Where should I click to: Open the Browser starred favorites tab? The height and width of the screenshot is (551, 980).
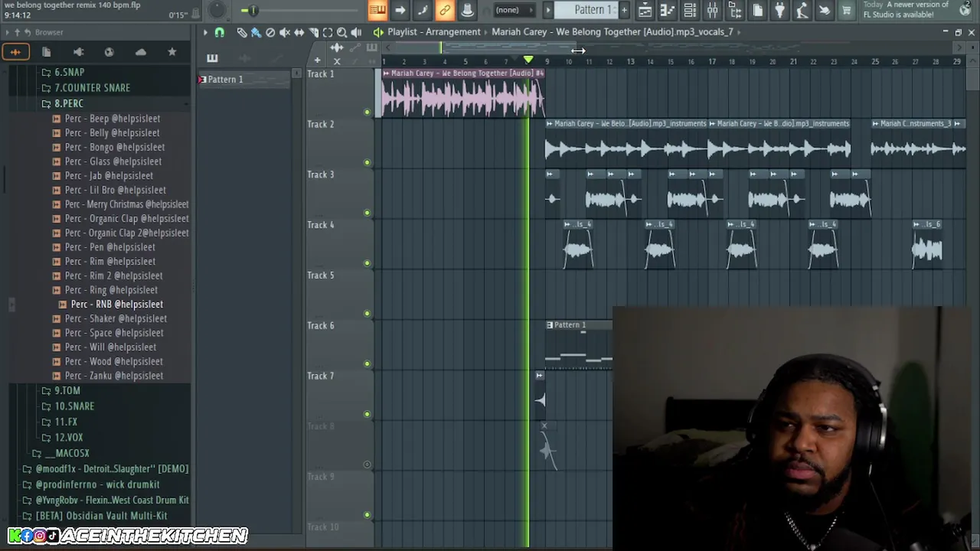coord(171,51)
